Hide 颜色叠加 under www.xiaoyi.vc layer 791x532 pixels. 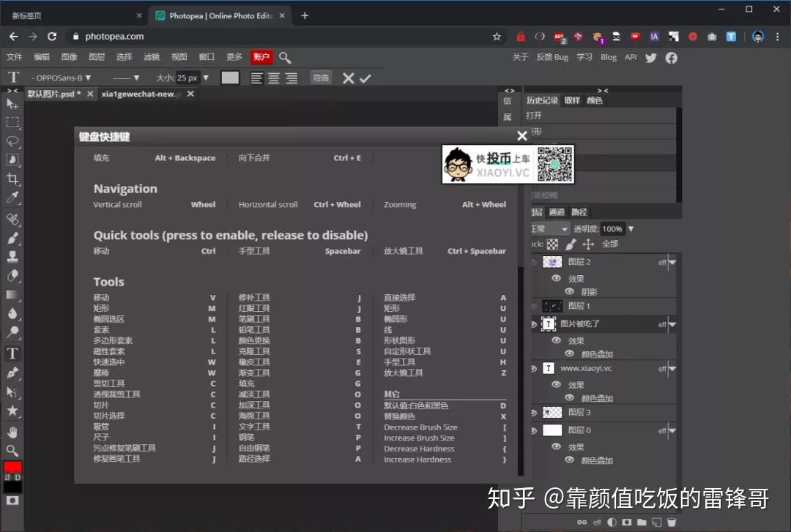pyautogui.click(x=570, y=397)
